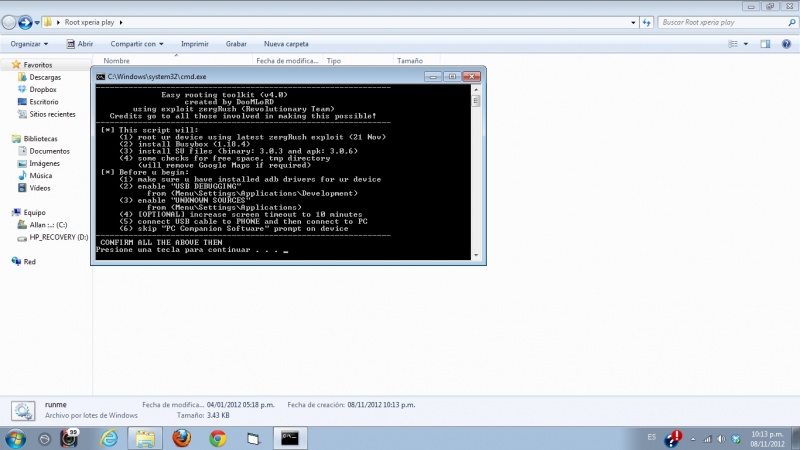The height and width of the screenshot is (450, 800).
Task: Click the blue help icon
Action: click(x=786, y=44)
